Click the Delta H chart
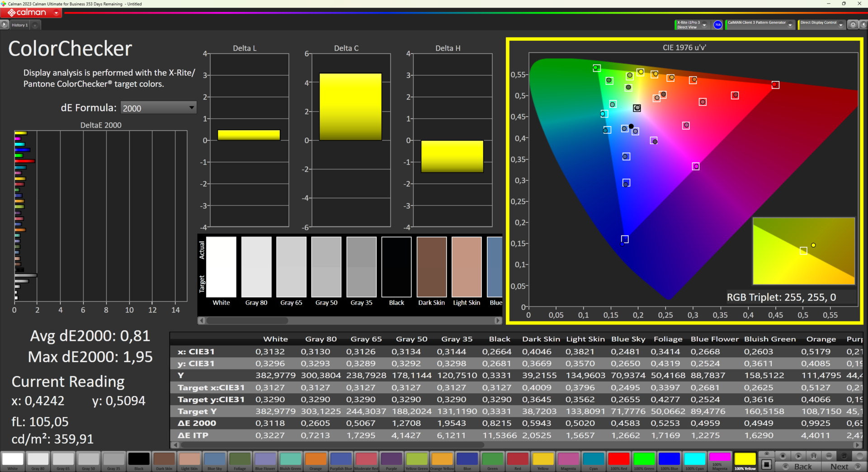The width and height of the screenshot is (868, 472). coord(453,140)
